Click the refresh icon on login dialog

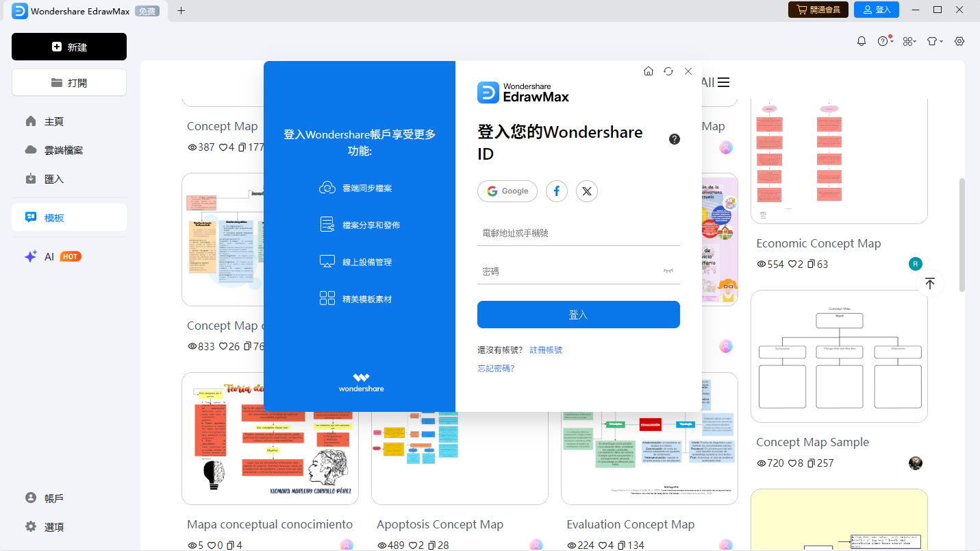pyautogui.click(x=668, y=71)
